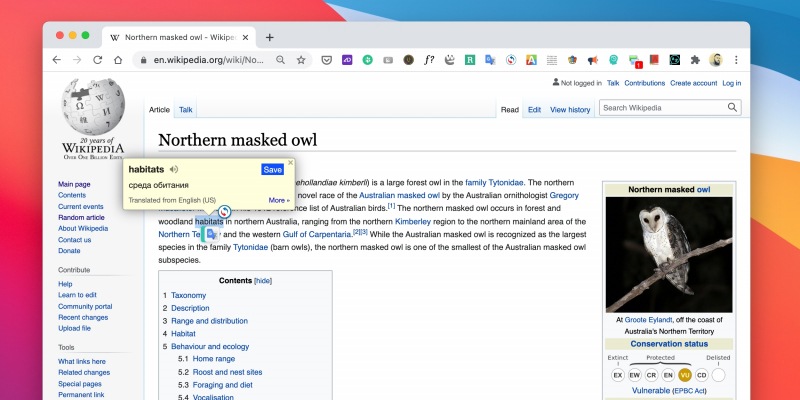Open the 'Kimberley' region link
This screenshot has height=400, width=800.
point(413,221)
